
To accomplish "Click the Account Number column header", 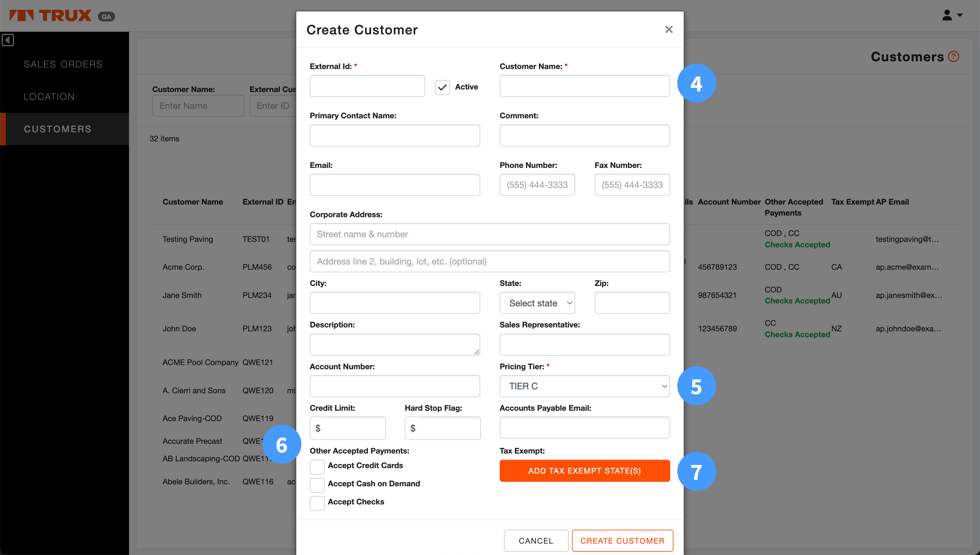I will pyautogui.click(x=729, y=202).
